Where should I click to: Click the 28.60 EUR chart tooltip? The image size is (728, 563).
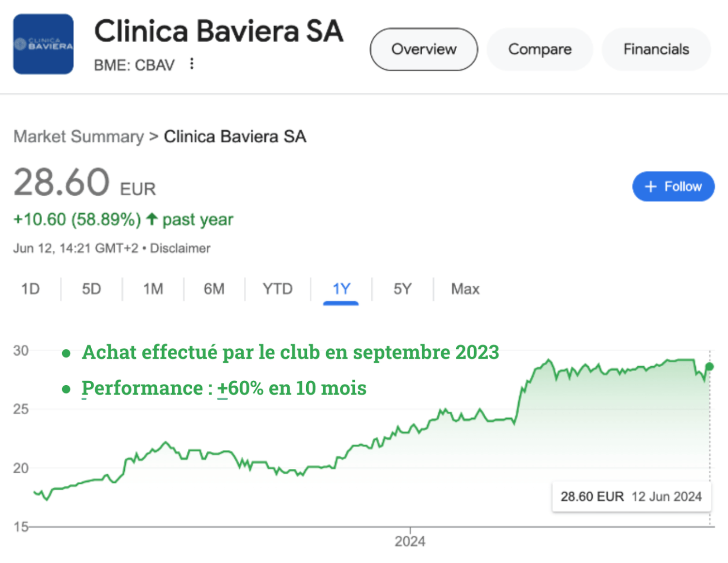coord(631,496)
